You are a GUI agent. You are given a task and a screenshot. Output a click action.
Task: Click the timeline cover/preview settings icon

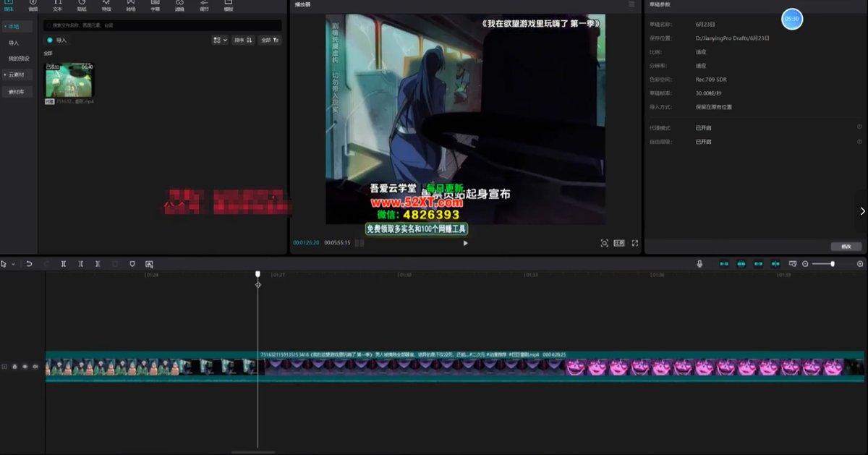pyautogui.click(x=793, y=264)
